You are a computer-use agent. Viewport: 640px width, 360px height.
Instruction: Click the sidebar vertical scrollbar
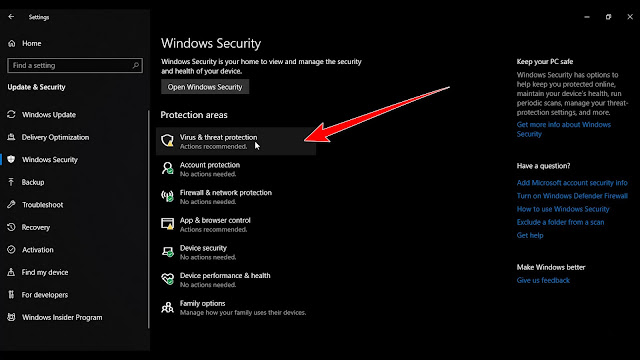(149, 219)
